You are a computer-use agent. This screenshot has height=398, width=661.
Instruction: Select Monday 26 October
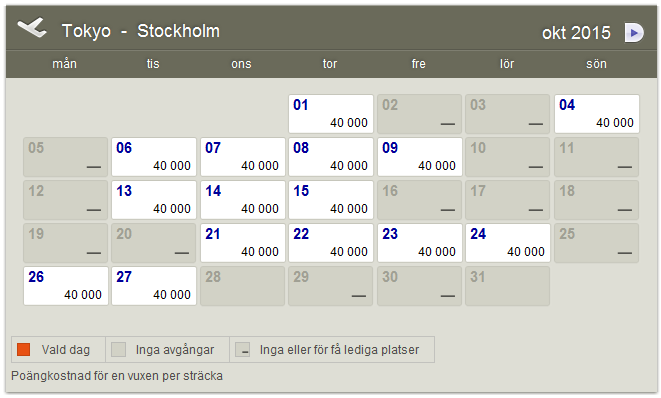66,286
